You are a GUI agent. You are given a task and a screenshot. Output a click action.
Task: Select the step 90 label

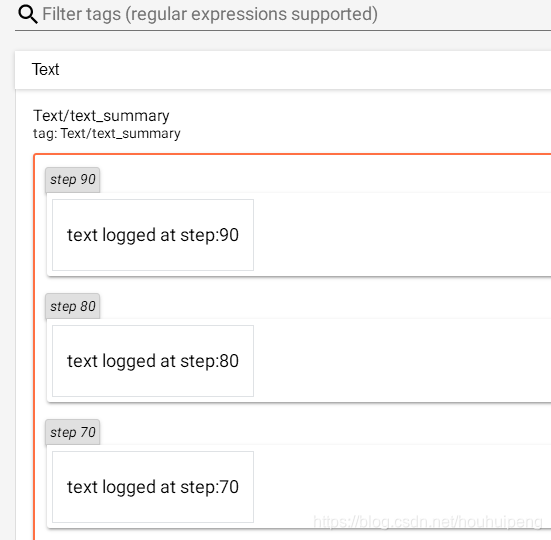[x=73, y=180]
